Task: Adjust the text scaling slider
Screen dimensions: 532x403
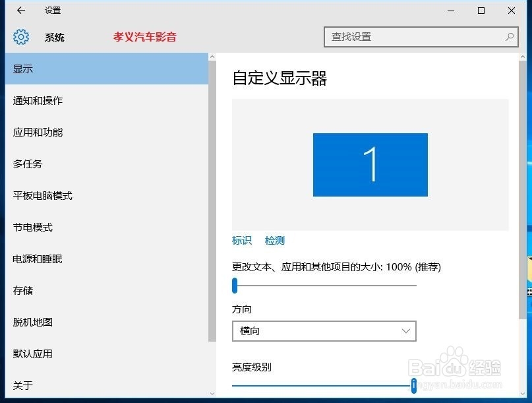Action: [x=234, y=285]
